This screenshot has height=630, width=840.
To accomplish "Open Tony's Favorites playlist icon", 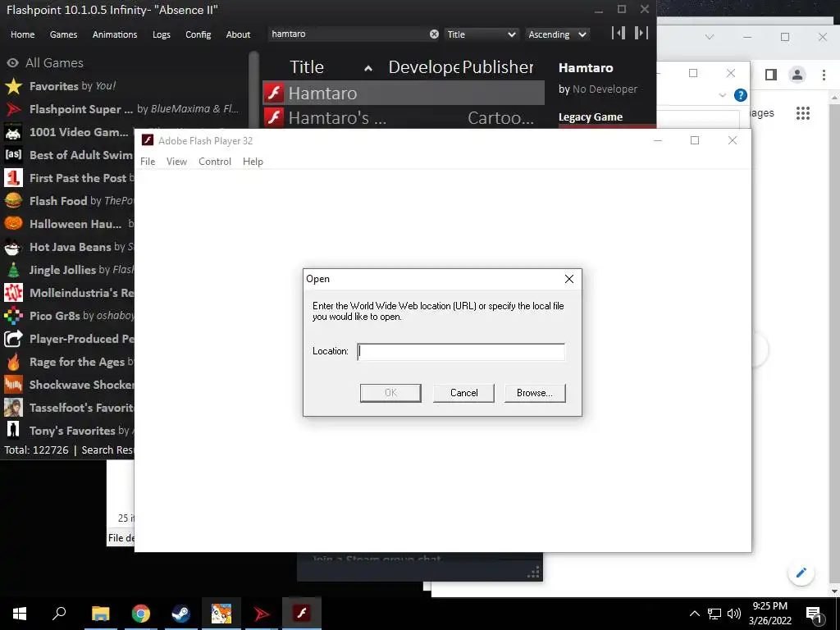I will (13, 431).
